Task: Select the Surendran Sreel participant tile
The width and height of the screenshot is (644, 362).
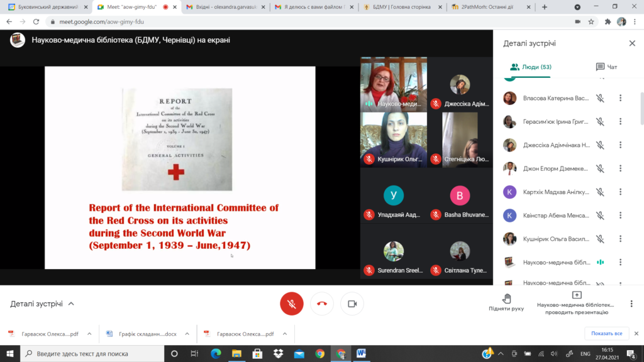Action: pos(394,251)
